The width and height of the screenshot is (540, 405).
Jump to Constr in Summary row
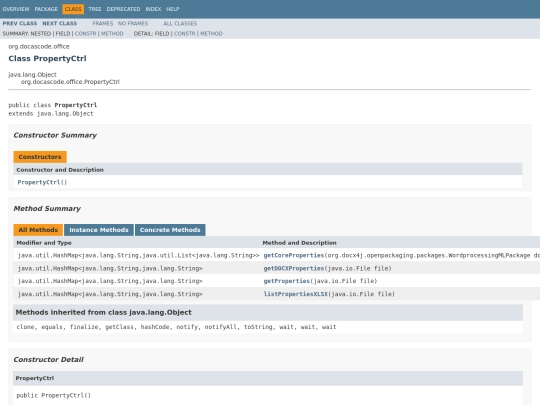[x=86, y=33]
